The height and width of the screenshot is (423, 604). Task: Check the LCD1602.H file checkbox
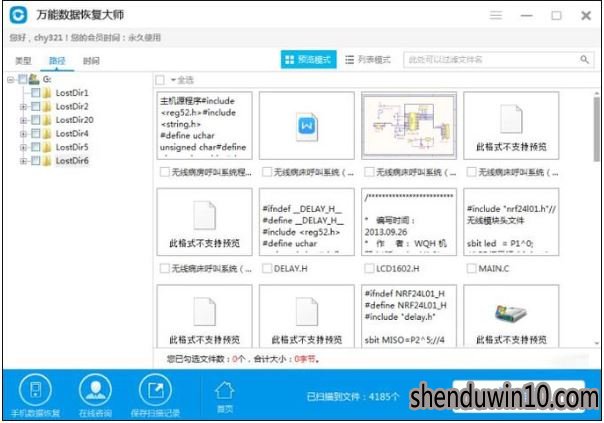369,269
